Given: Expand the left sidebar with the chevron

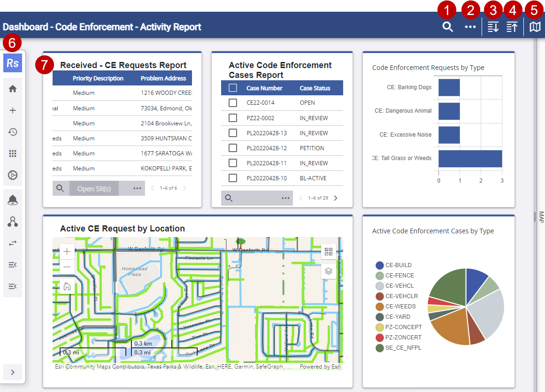Looking at the screenshot, I should pyautogui.click(x=13, y=372).
